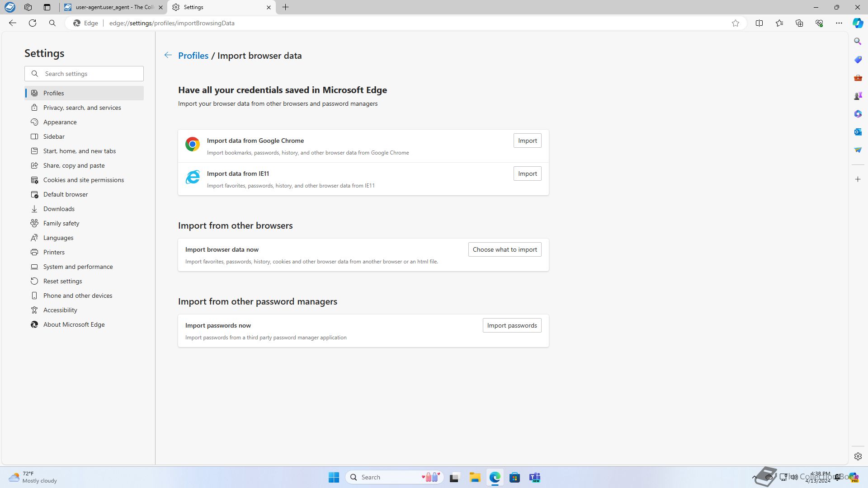The image size is (868, 488).
Task: Open File Explorer from taskbar
Action: 475,477
